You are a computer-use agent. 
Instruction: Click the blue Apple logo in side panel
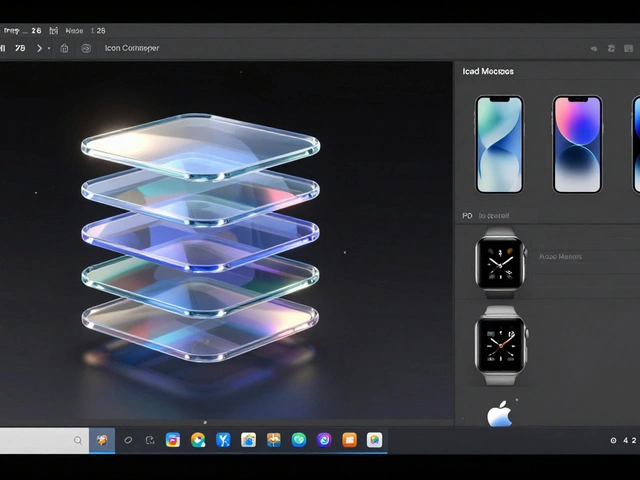pyautogui.click(x=500, y=413)
